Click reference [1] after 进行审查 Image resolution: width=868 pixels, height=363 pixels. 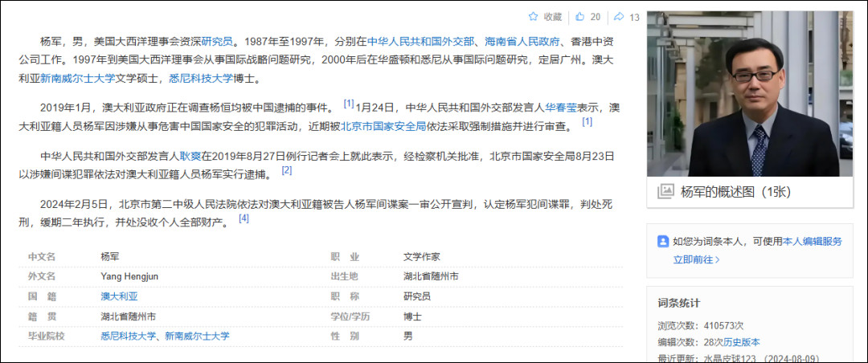587,122
